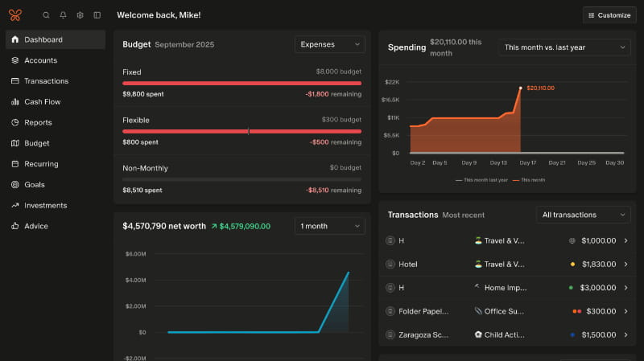Viewport: 644px width, 361px height.
Task: Expand the $1,500.00 Zaragoza chevron
Action: click(626, 334)
